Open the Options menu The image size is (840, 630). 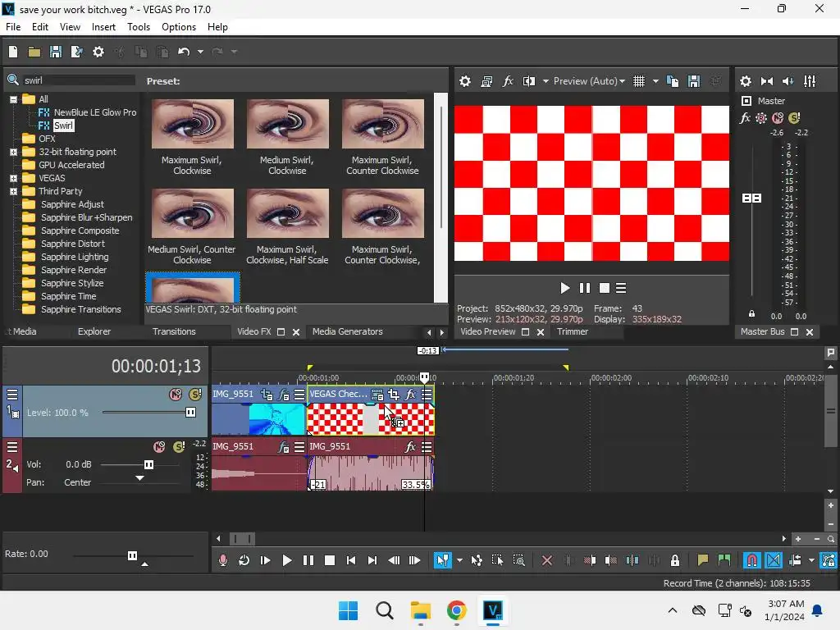[178, 27]
